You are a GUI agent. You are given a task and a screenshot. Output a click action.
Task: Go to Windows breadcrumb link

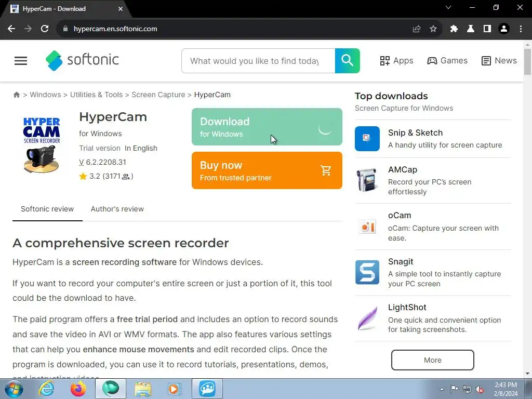46,95
